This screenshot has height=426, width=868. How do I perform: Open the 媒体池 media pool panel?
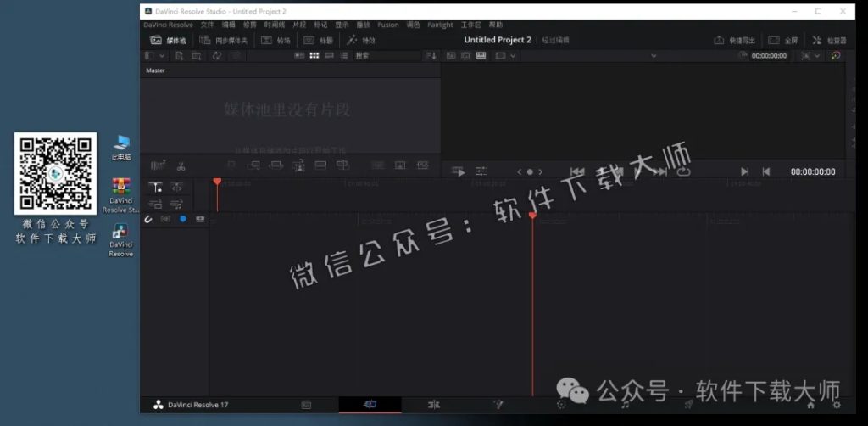(x=169, y=41)
